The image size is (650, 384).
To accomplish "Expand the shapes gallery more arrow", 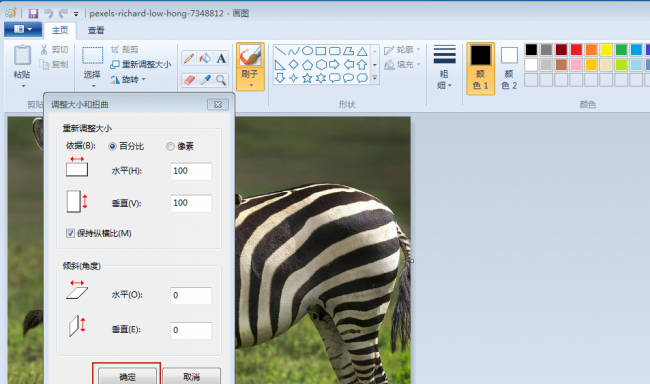I will 375,78.
